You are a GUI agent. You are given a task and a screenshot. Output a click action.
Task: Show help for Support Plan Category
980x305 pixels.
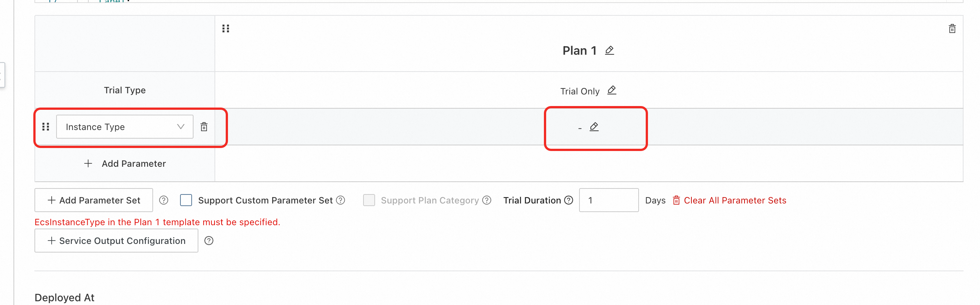tap(487, 200)
